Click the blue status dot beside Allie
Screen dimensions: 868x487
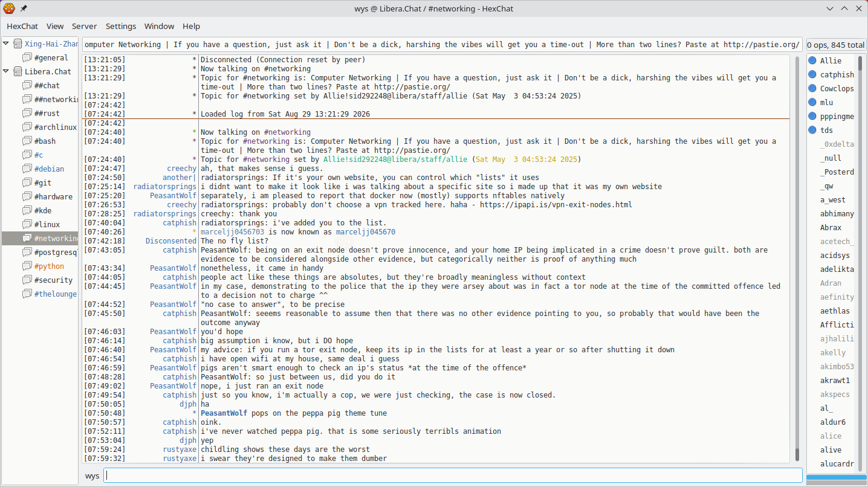[812, 60]
